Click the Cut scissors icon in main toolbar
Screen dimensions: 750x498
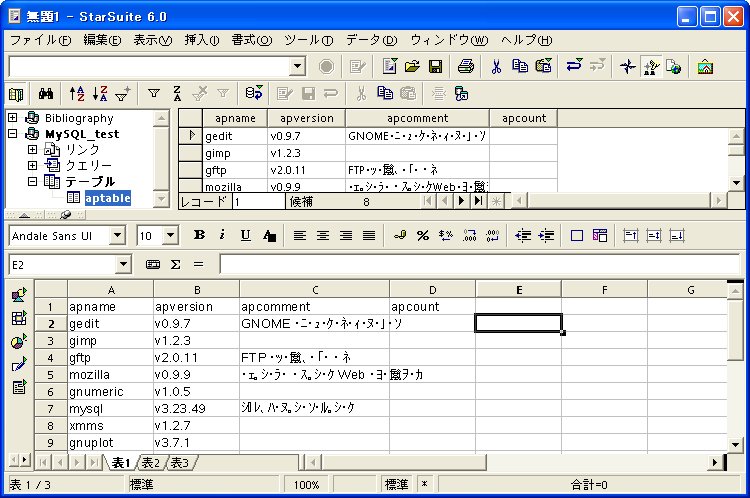click(496, 66)
